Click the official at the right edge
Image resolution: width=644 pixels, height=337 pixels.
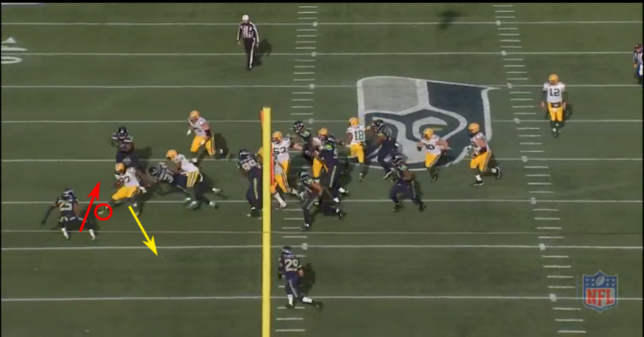(638, 61)
